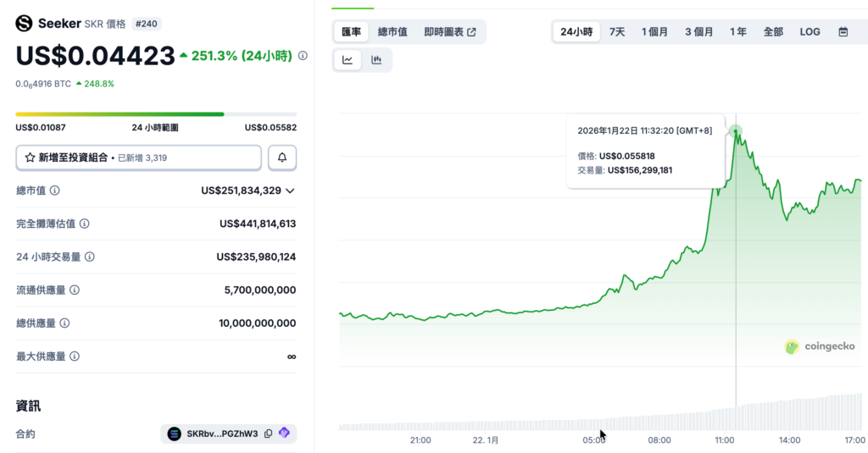The image size is (868, 453).
Task: Click the info icon beside 總市值
Action: click(x=55, y=191)
